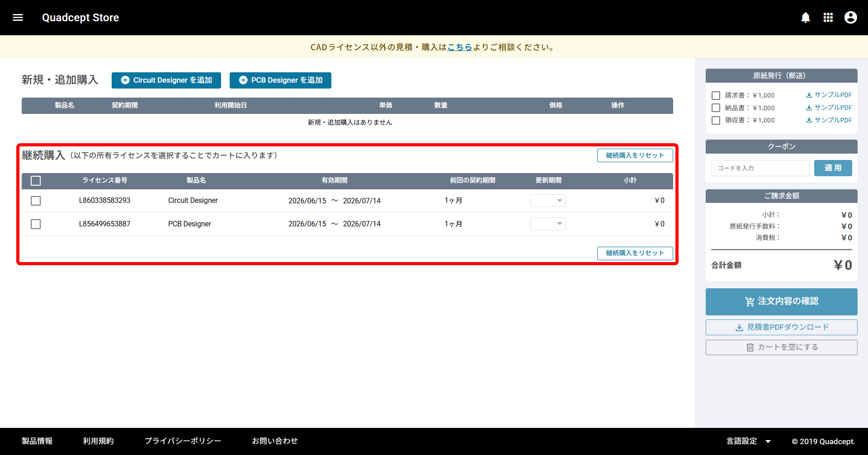
Task: Check the PCB Designer license L856499653887 row
Action: click(36, 224)
